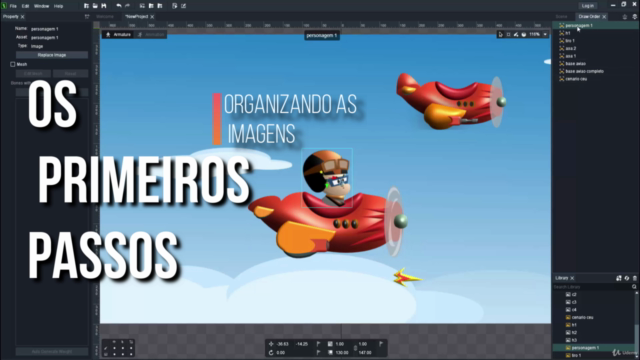
Task: Click the third import/export toolbar icon
Action: (x=160, y=6)
